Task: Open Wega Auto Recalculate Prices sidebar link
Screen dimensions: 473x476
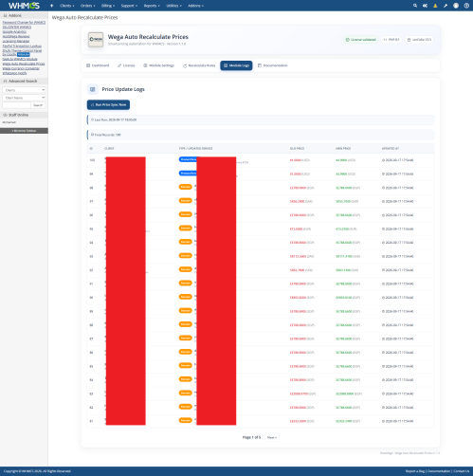Action: (24, 64)
